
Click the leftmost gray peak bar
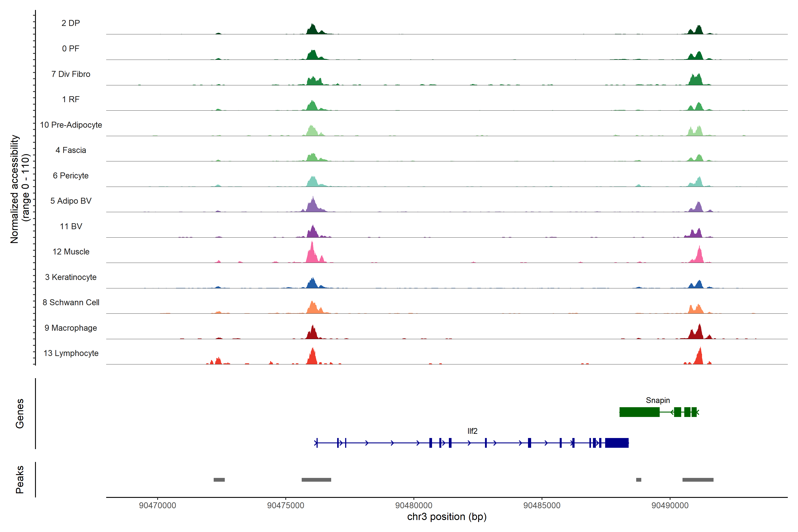point(219,480)
